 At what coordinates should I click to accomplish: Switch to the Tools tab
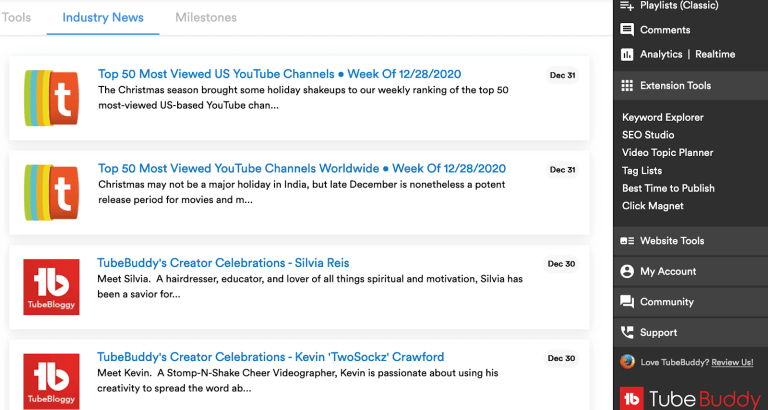[x=16, y=18]
